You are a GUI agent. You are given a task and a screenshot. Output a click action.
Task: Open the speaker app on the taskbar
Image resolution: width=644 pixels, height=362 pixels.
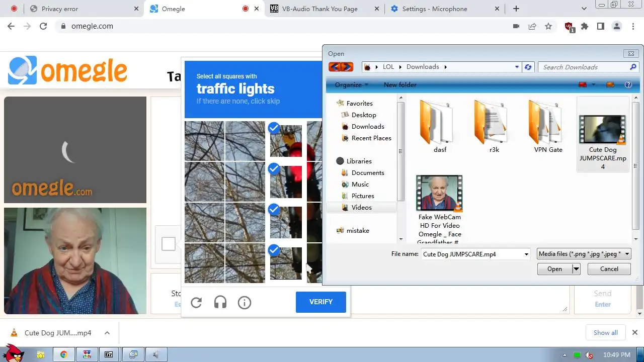coord(155,354)
